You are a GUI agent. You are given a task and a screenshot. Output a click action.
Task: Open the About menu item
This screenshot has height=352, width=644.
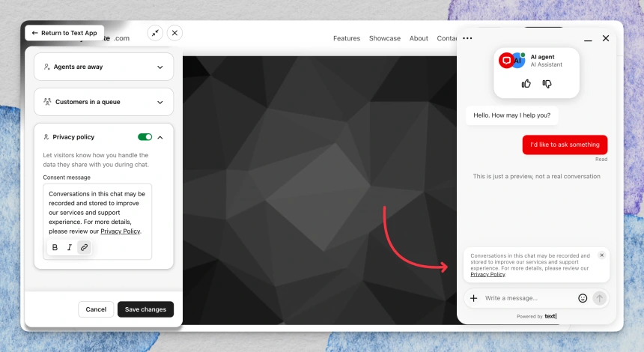(419, 38)
